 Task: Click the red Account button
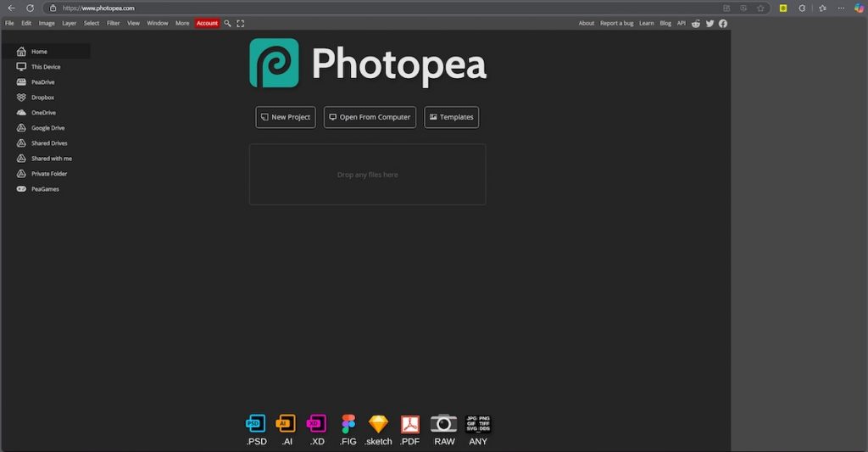pyautogui.click(x=207, y=23)
